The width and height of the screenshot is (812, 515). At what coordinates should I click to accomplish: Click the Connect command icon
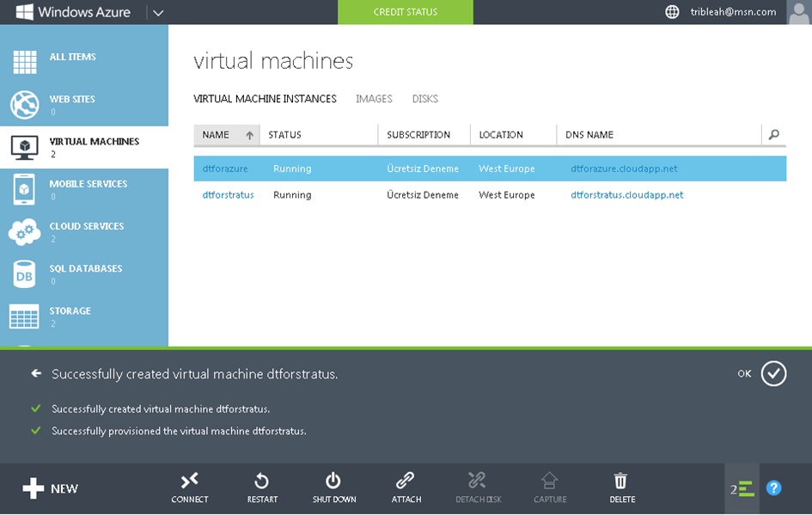[190, 481]
